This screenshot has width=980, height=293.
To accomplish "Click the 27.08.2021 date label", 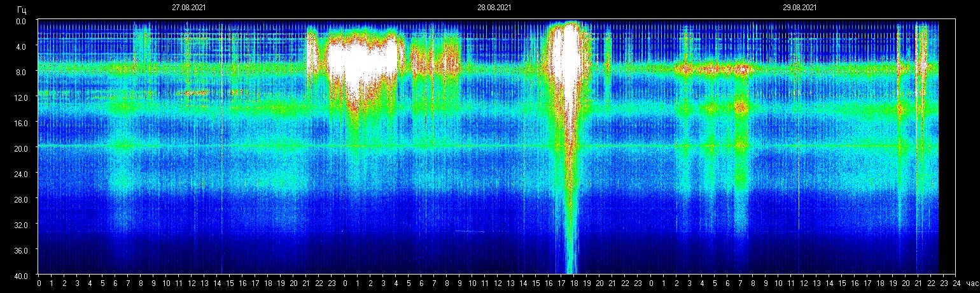I will 188,8.
